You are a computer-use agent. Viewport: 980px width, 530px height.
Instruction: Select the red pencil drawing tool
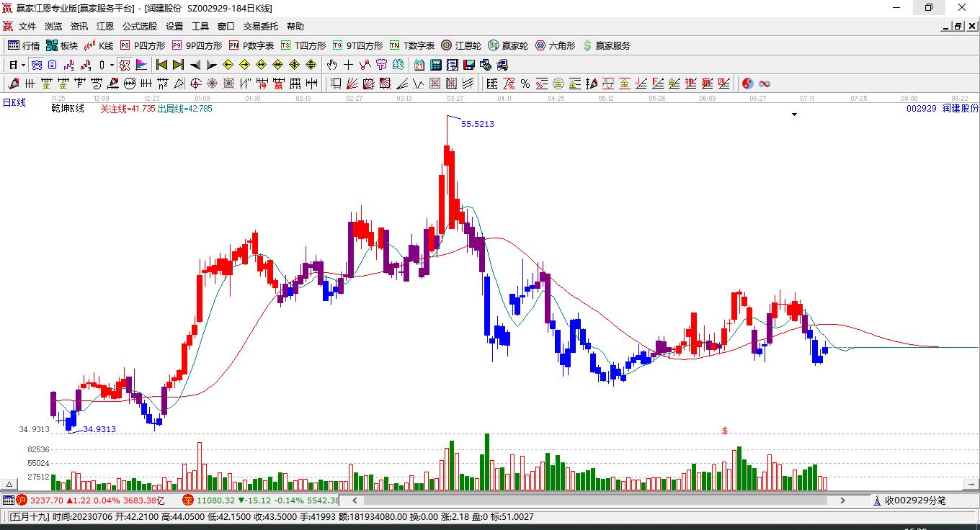pos(14,84)
